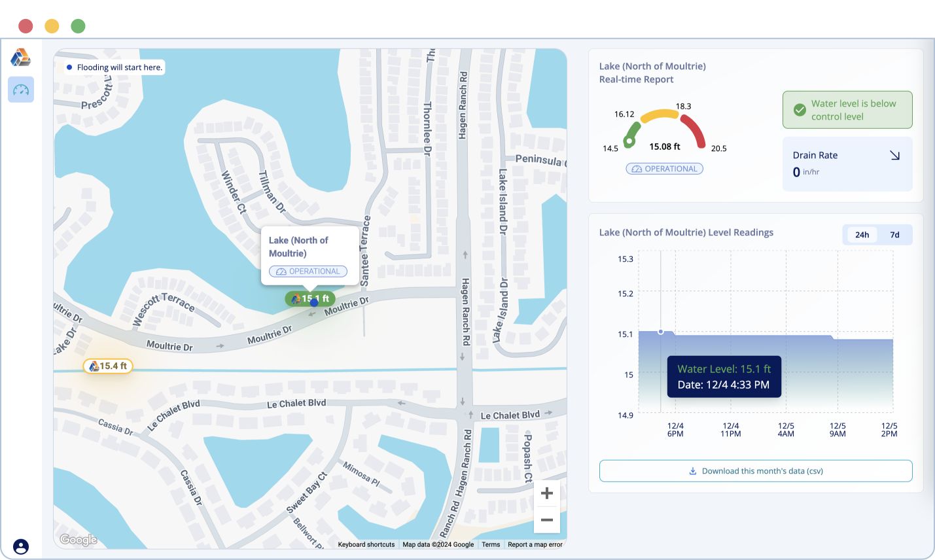Toggle the water level alert banner
The width and height of the screenshot is (935, 560).
[x=847, y=110]
